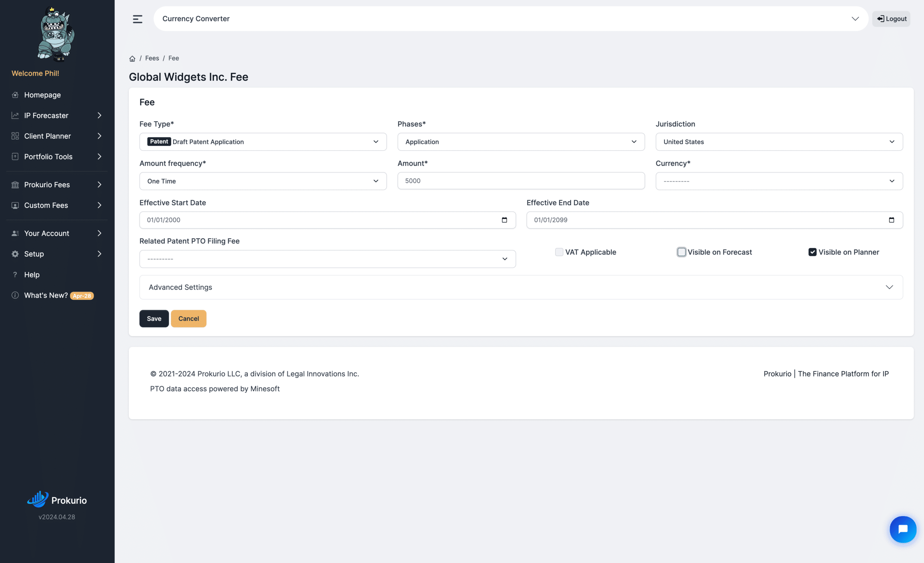Image resolution: width=924 pixels, height=563 pixels.
Task: Go to Fees breadcrumb link
Action: click(152, 58)
